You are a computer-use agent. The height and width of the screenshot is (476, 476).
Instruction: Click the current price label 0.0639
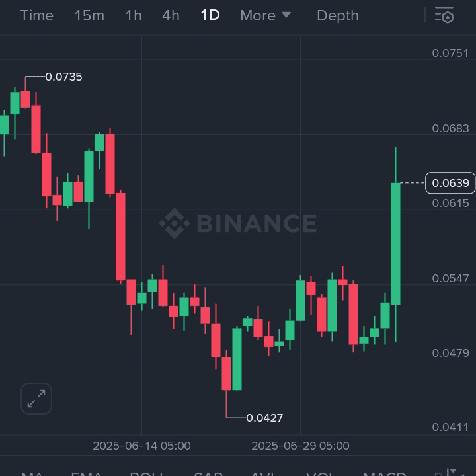pos(450,182)
